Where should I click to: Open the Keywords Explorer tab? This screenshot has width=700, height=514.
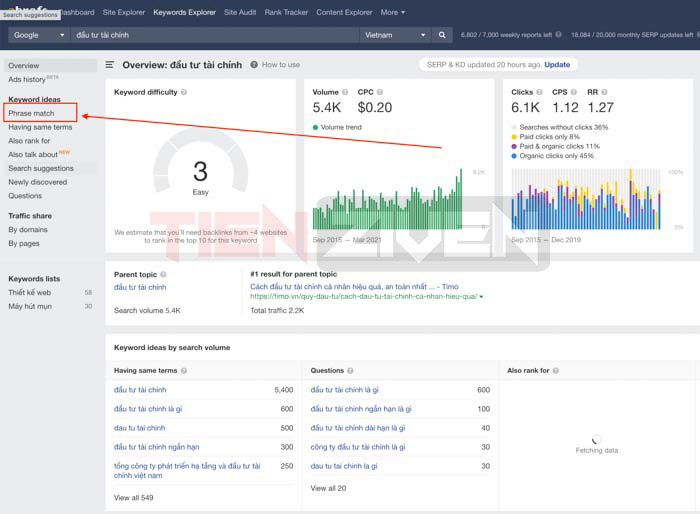click(184, 13)
